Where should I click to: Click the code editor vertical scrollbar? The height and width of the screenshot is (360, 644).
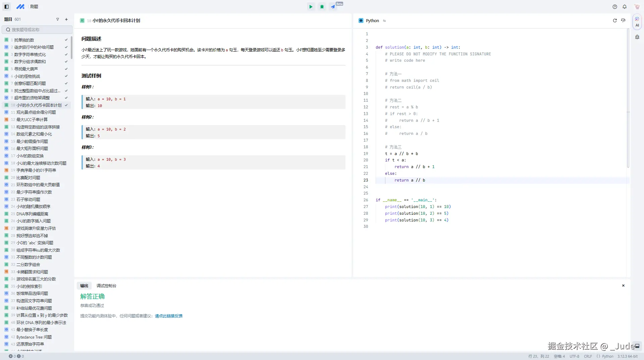(628, 98)
